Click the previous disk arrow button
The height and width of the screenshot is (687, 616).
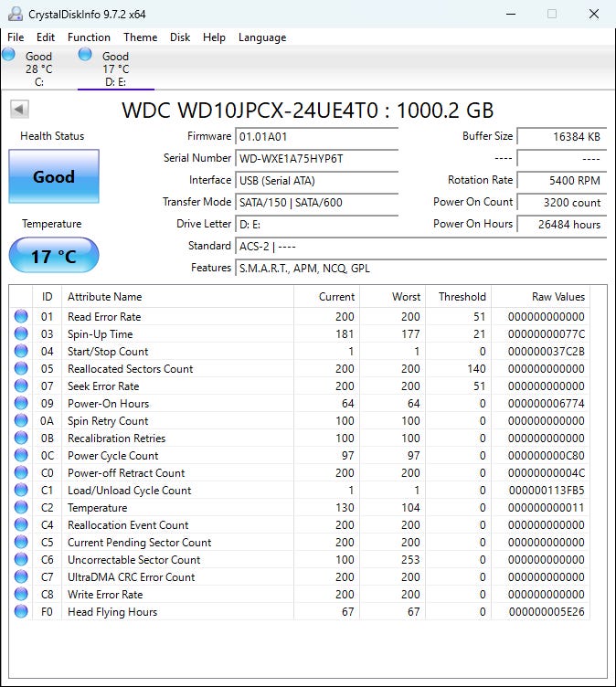[x=19, y=110]
